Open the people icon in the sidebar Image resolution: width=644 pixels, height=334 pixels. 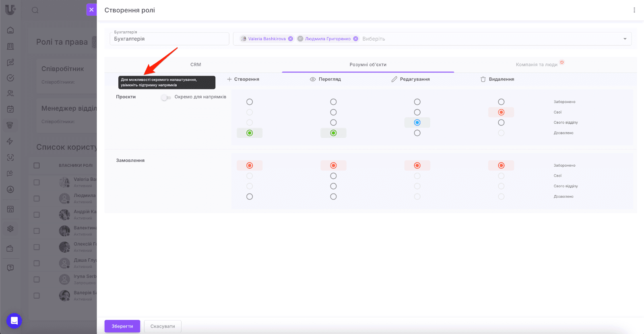point(10,93)
